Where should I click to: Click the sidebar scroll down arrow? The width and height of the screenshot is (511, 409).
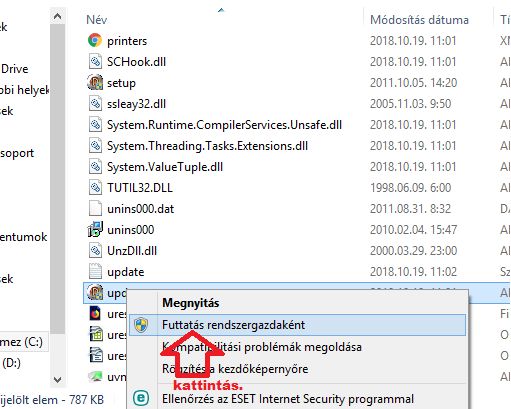57,379
